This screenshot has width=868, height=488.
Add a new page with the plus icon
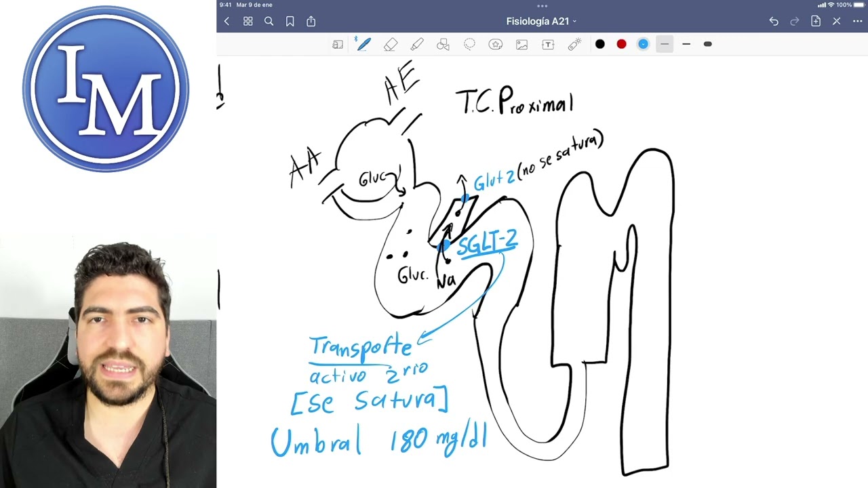[x=816, y=22]
